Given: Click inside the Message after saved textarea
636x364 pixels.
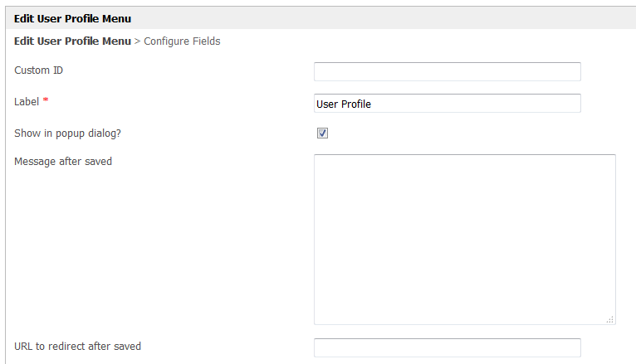Looking at the screenshot, I should coord(463,239).
